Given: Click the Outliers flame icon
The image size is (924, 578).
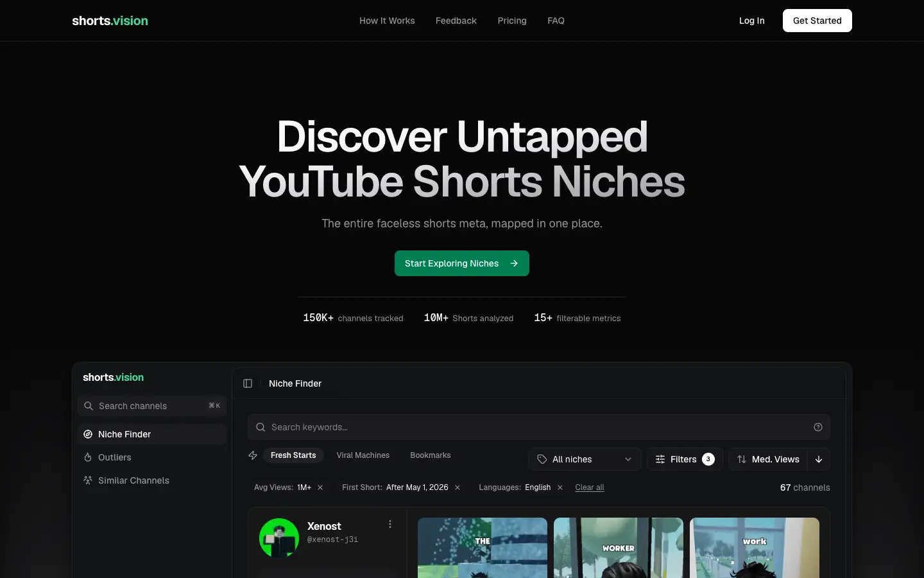Looking at the screenshot, I should pos(88,457).
